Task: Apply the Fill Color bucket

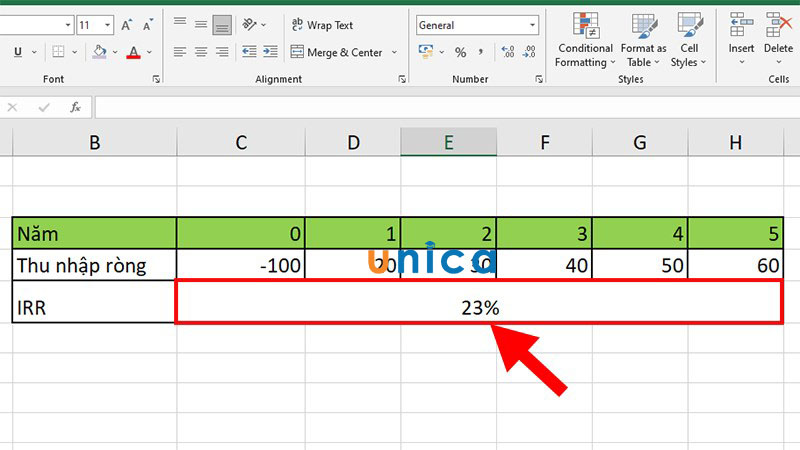Action: (x=99, y=52)
